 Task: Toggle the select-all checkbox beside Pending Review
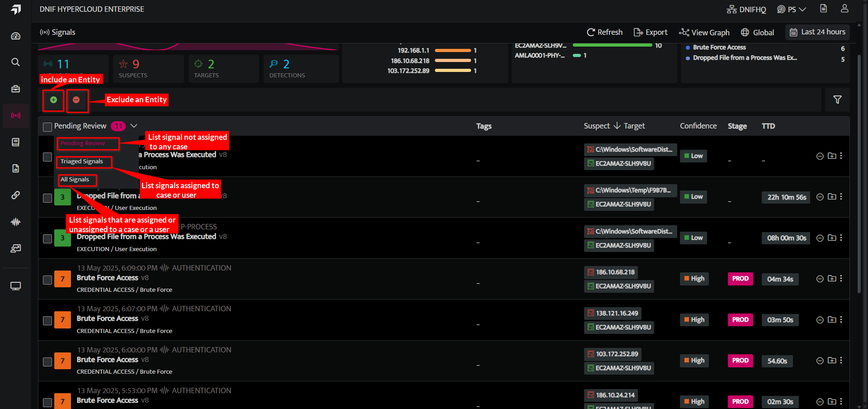pos(47,127)
